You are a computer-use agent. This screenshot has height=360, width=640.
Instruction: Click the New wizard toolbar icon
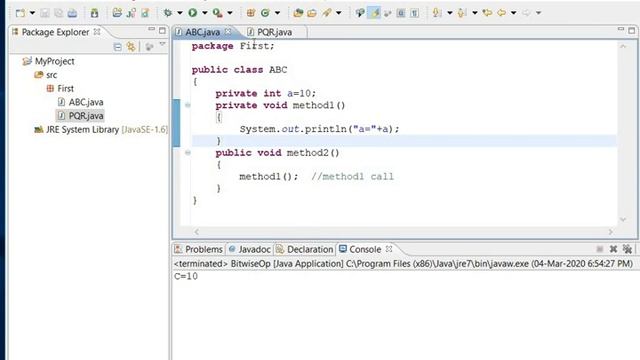point(20,13)
